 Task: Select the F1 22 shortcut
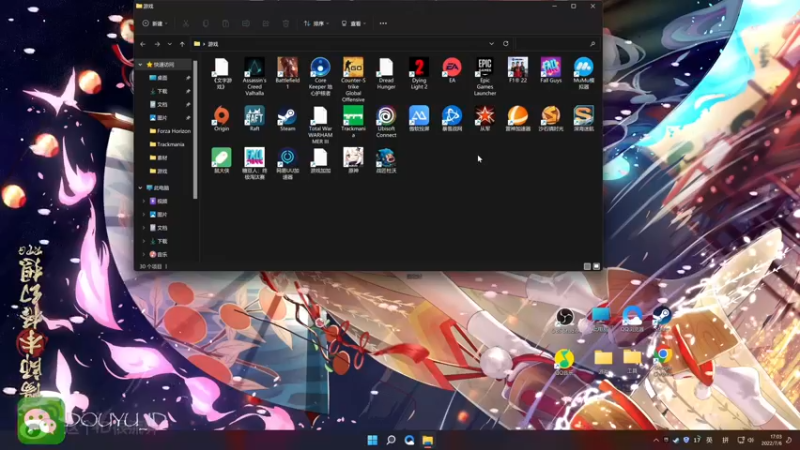click(518, 70)
